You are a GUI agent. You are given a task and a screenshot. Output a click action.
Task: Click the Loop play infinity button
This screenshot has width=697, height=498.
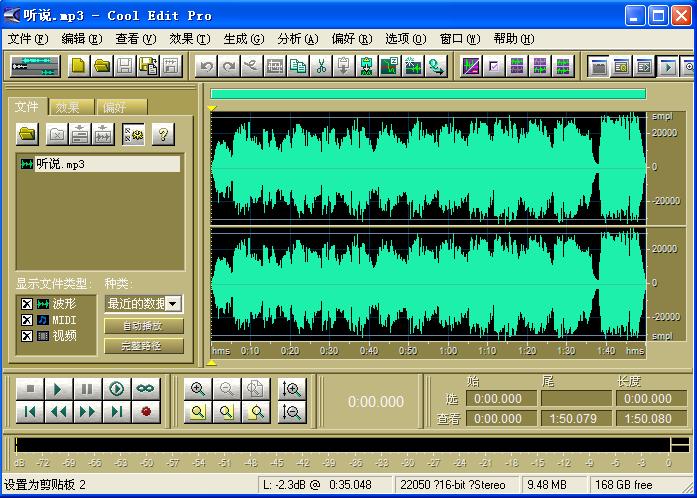tap(146, 389)
